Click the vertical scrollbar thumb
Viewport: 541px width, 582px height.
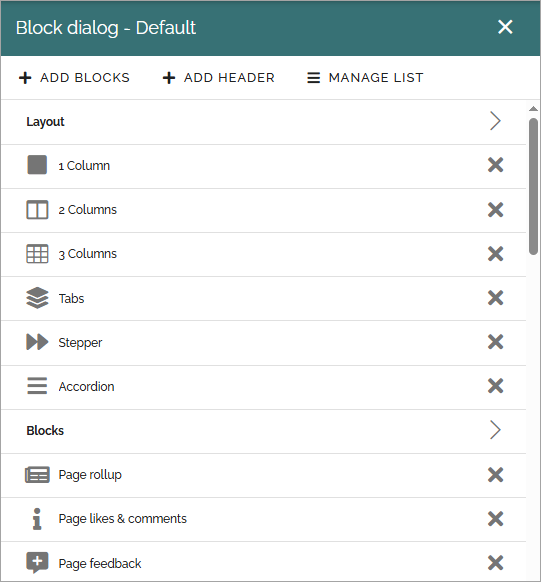pyautogui.click(x=533, y=186)
